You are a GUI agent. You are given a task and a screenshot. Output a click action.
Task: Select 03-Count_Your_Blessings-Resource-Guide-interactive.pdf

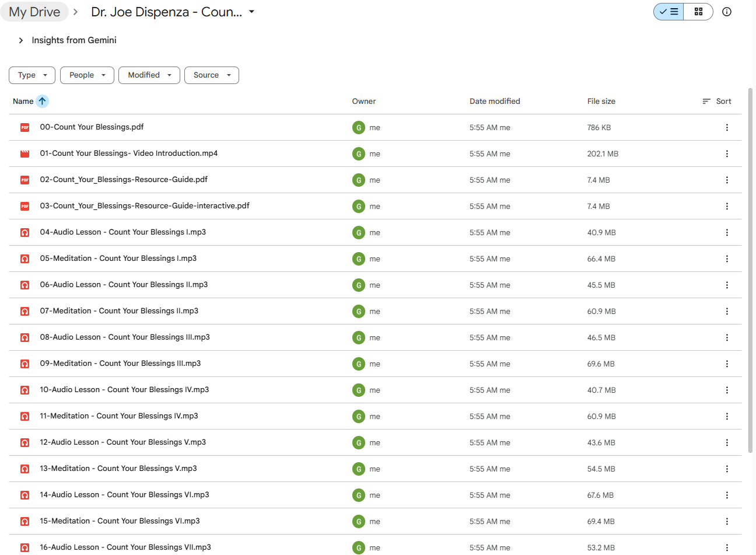(145, 205)
